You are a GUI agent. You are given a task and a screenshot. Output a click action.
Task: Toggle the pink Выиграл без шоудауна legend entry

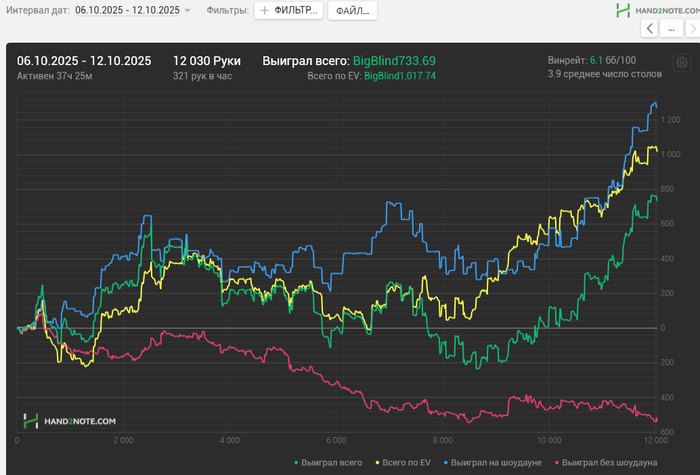click(606, 462)
